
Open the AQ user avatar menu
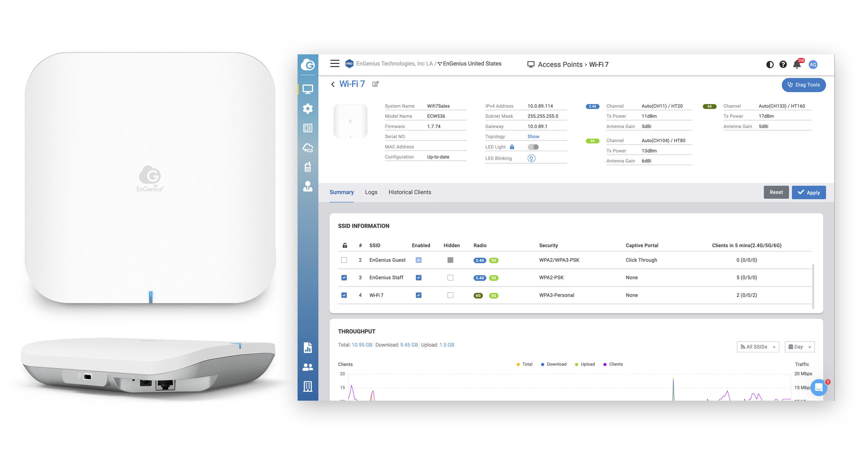pyautogui.click(x=813, y=64)
